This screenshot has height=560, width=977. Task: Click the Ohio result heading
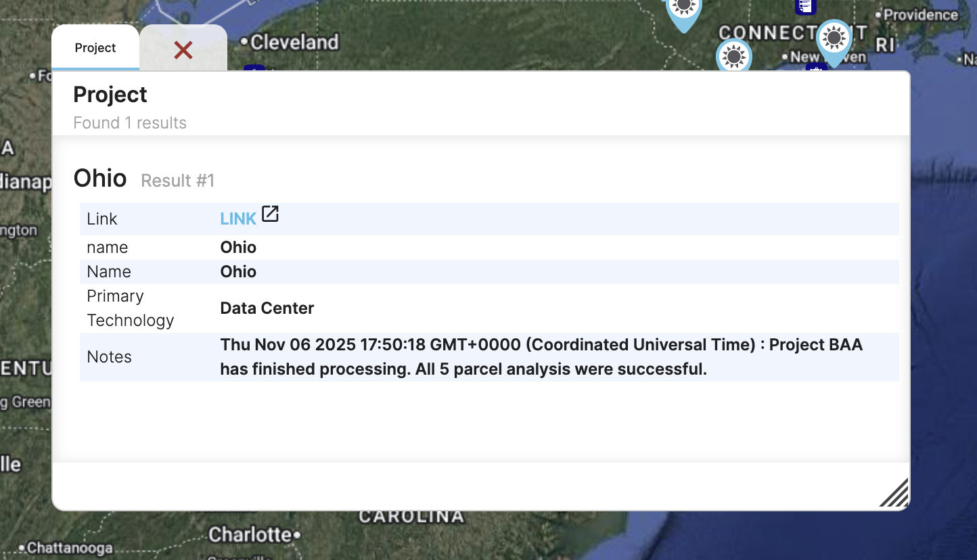pos(99,178)
